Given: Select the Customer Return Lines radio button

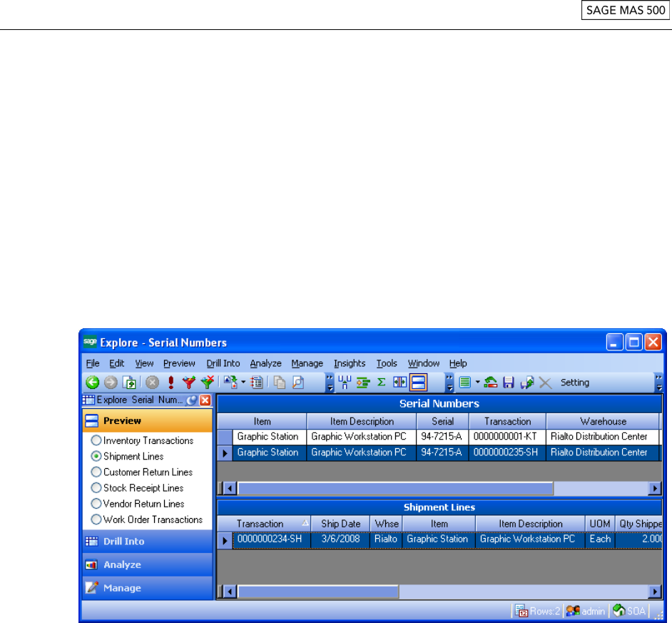Looking at the screenshot, I should click(96, 472).
